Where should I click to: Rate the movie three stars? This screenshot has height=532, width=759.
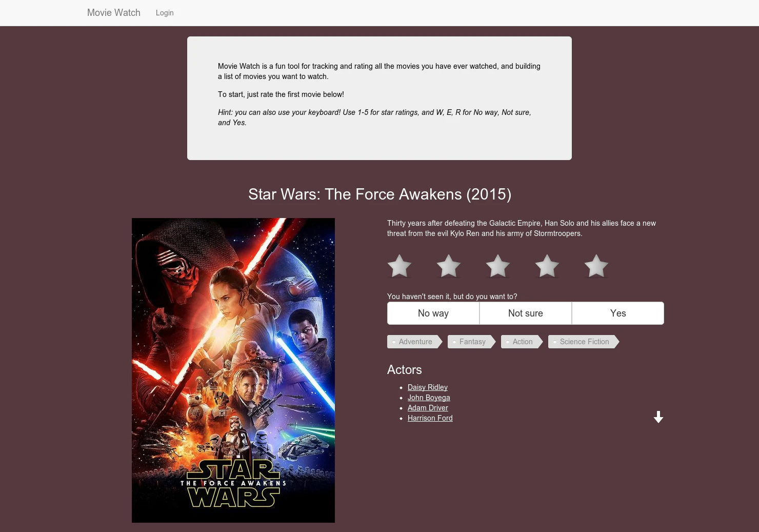pos(498,266)
